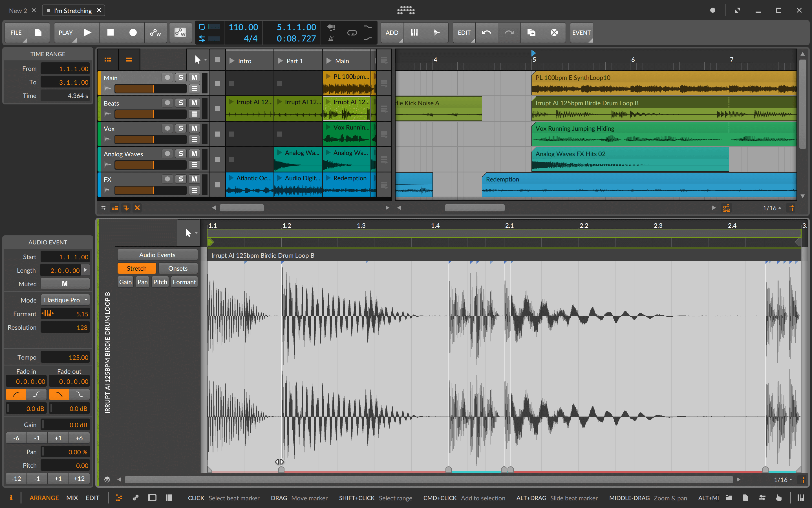Mute the Beats track

click(194, 103)
